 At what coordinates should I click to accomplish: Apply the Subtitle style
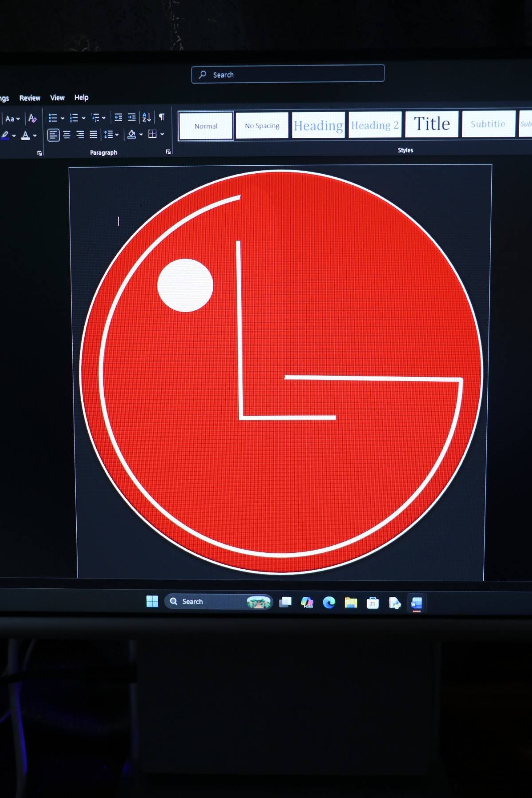pos(489,124)
